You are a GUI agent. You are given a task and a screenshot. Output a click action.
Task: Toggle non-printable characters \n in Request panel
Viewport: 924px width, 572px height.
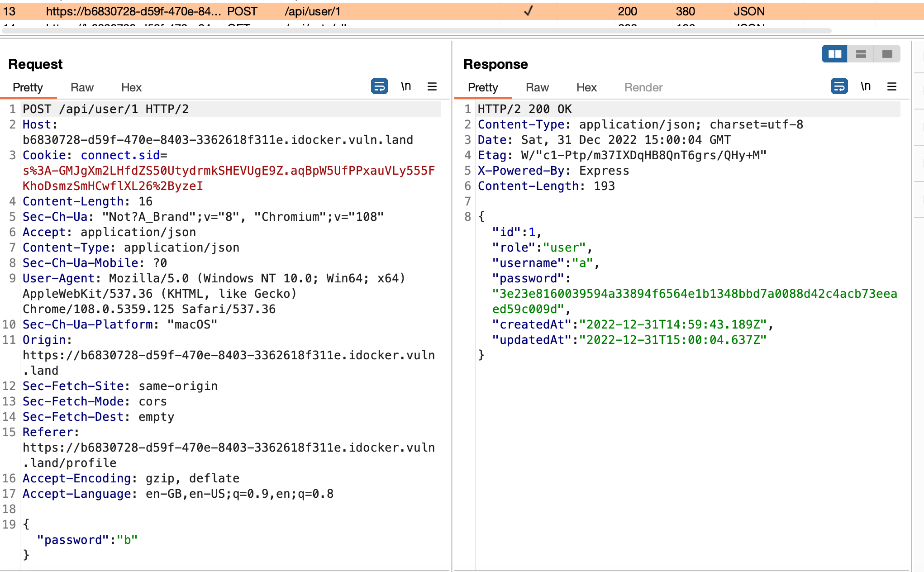pos(406,86)
